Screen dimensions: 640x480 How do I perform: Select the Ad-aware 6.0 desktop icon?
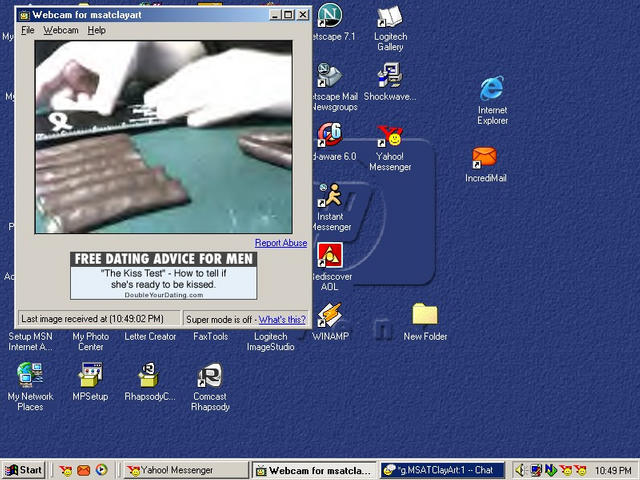click(330, 135)
